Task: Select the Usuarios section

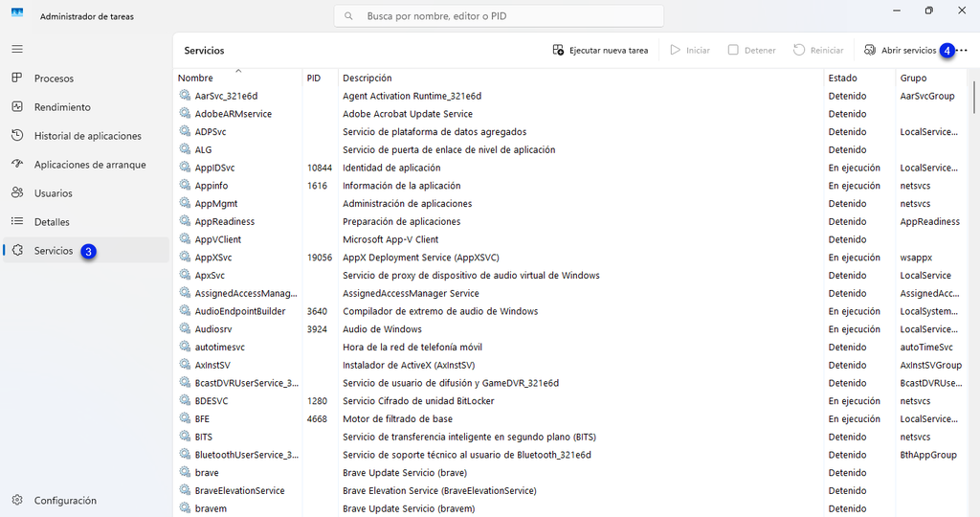Action: click(85, 193)
